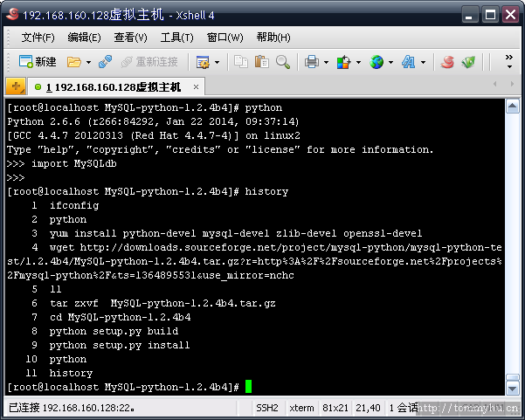The width and height of the screenshot is (525, 420).
Task: Click the font AA icon
Action: pyautogui.click(x=409, y=62)
